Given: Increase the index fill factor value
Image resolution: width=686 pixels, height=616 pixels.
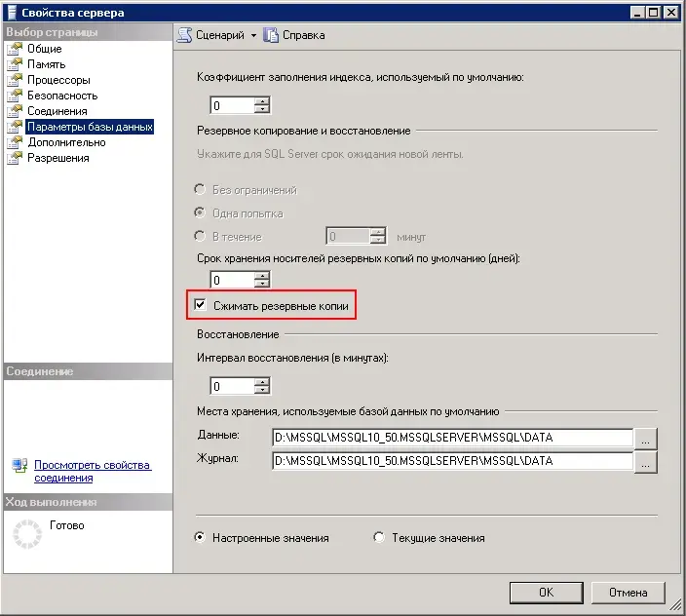Looking at the screenshot, I should click(x=262, y=100).
